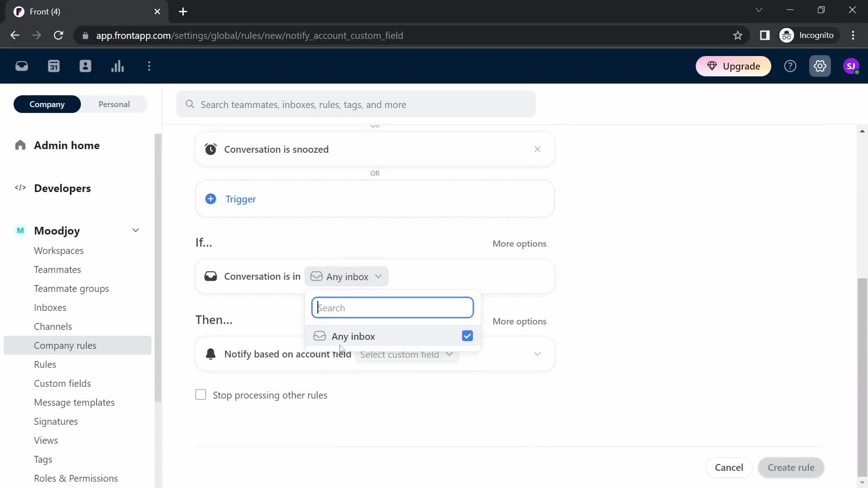Open the browser side panel icon

[x=765, y=35]
